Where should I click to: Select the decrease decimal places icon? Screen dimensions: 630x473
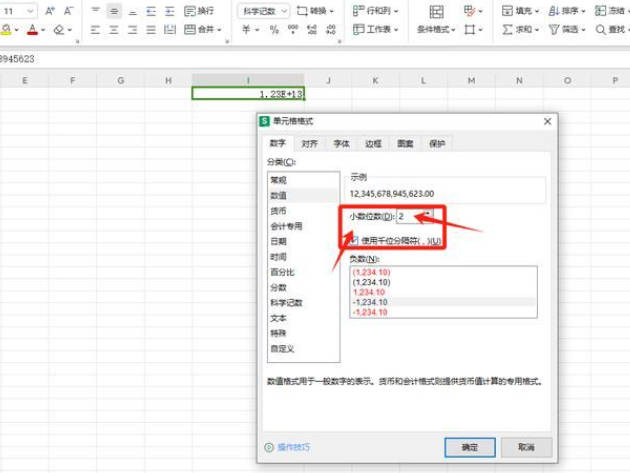click(331, 29)
